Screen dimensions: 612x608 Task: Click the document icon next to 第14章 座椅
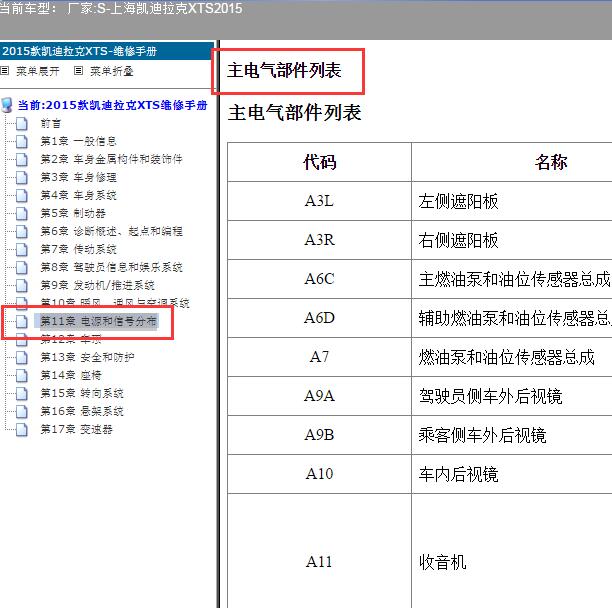[x=22, y=375]
